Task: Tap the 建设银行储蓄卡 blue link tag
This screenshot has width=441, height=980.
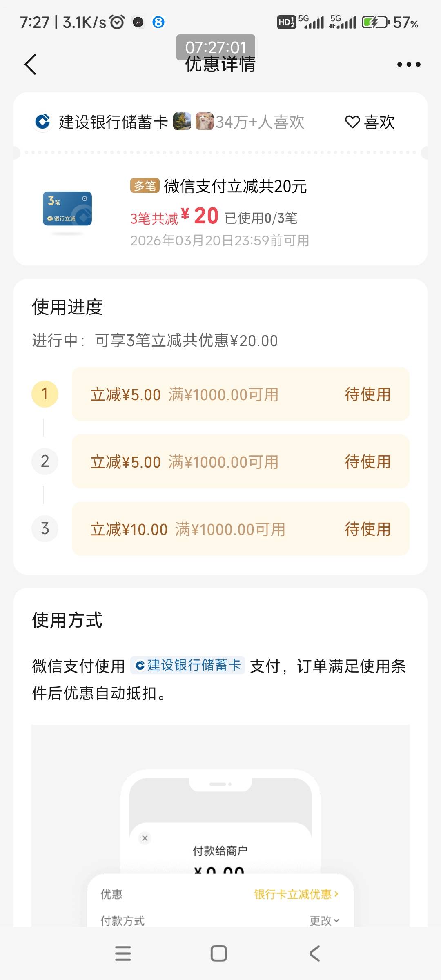Action: pyautogui.click(x=188, y=665)
